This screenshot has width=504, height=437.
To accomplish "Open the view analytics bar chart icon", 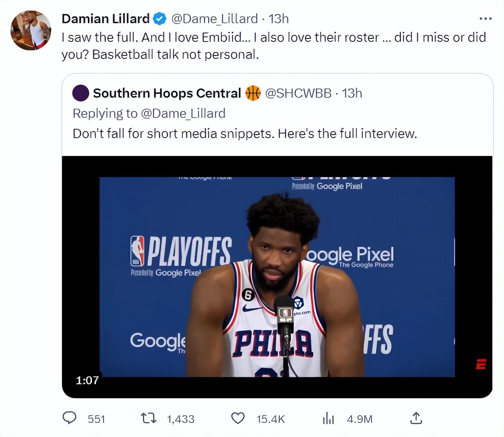I will coord(328,418).
